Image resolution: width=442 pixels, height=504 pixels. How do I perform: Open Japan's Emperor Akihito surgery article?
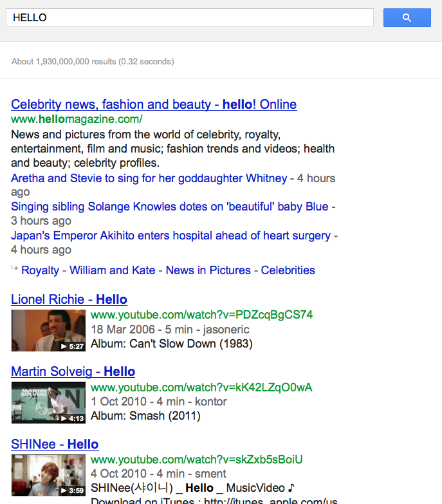[x=170, y=236]
